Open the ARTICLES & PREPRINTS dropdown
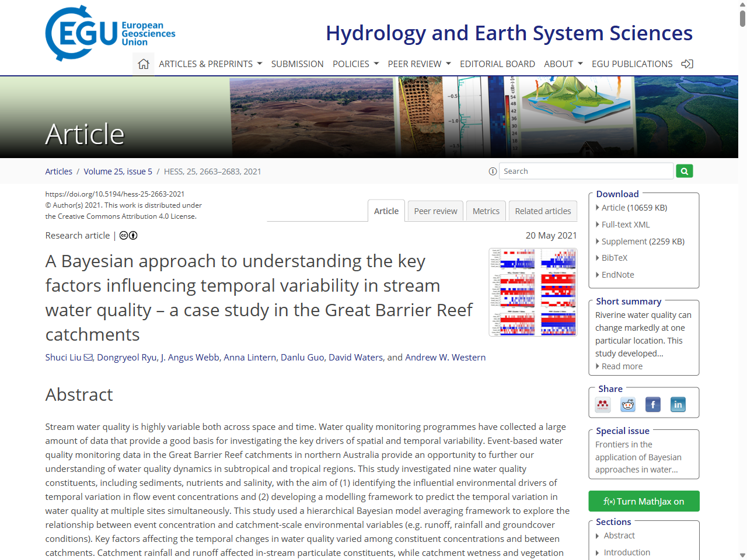The width and height of the screenshot is (747, 560). (x=210, y=64)
